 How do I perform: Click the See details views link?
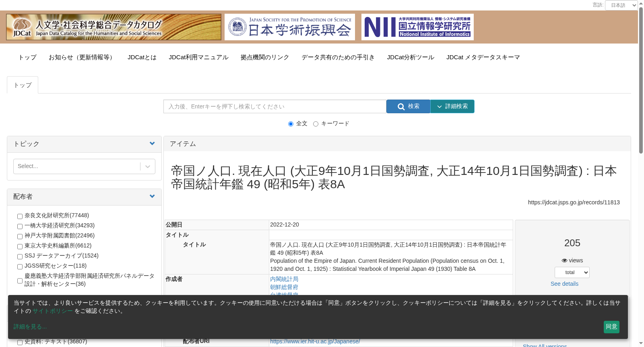point(564,284)
